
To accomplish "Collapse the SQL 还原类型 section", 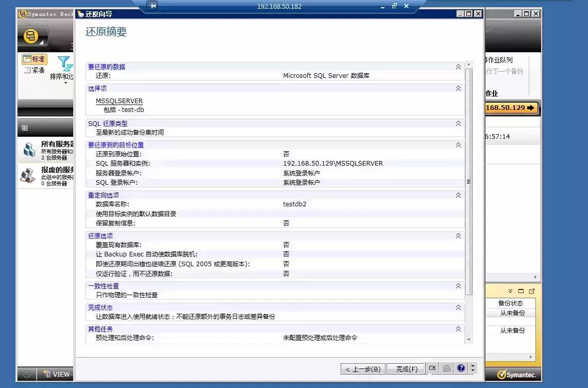I will [458, 124].
